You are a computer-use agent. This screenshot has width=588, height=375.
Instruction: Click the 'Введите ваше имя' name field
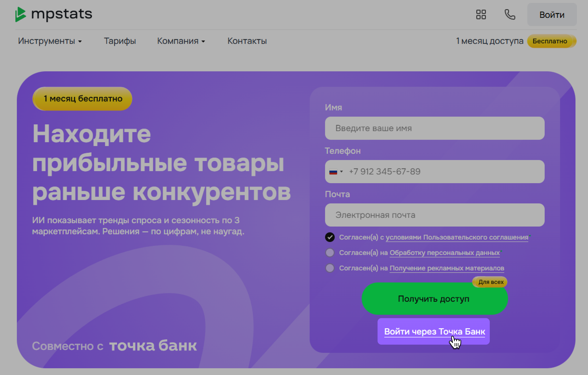coord(434,128)
